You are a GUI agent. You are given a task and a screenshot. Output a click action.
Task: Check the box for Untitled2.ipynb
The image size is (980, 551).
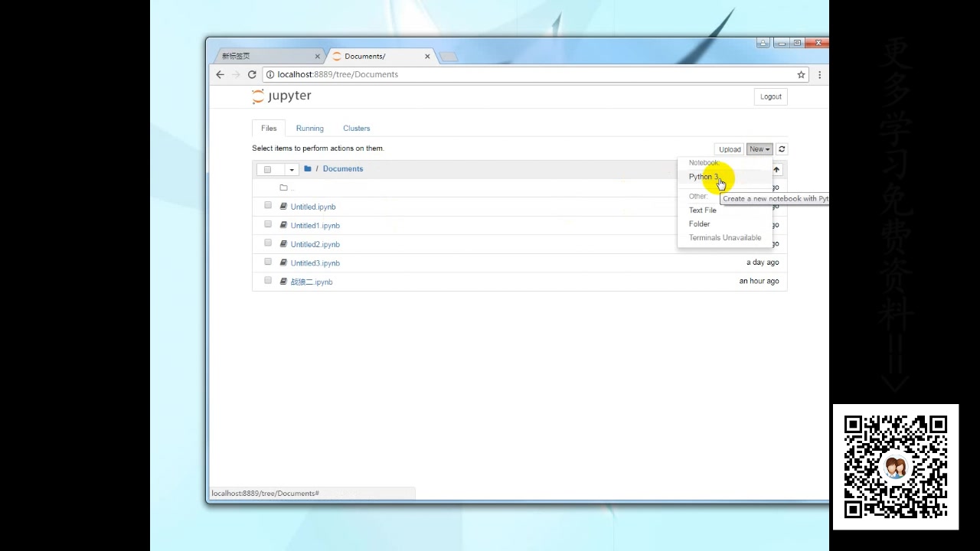click(x=268, y=243)
